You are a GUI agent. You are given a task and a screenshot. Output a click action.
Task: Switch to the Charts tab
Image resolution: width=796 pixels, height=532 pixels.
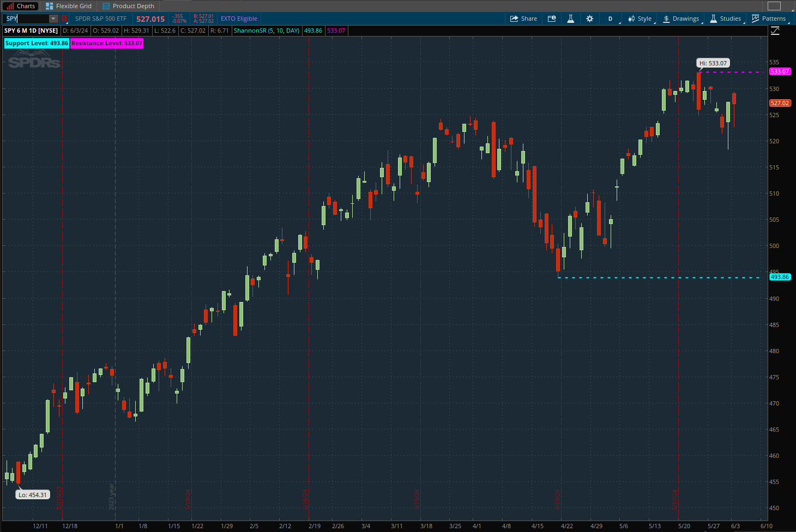coord(20,6)
